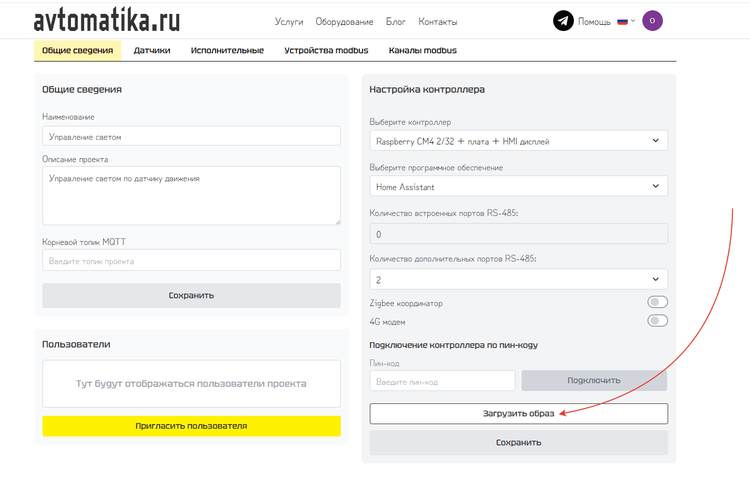Click the Корневой топик MQTT field
Screen dimensions: 750x481
191,261
